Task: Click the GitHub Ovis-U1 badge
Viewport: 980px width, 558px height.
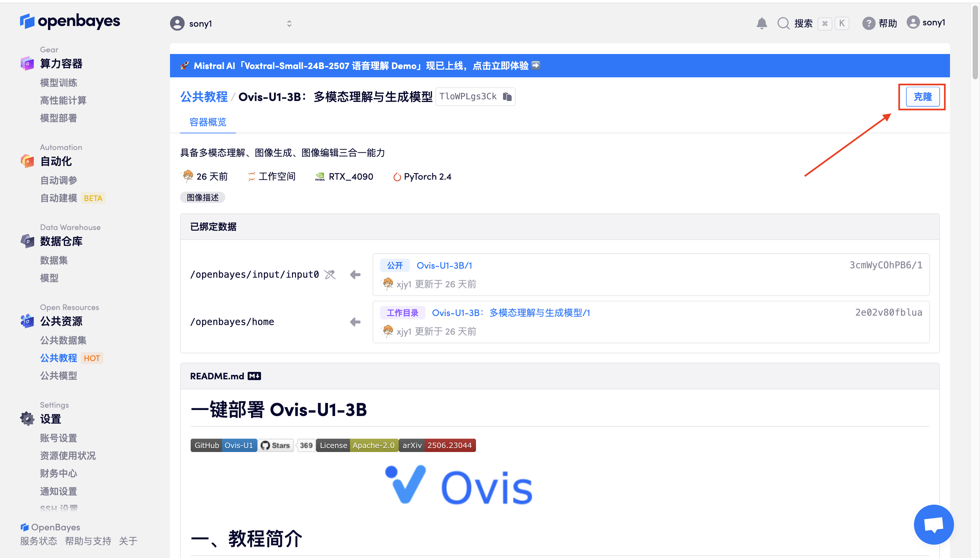Action: [x=224, y=445]
